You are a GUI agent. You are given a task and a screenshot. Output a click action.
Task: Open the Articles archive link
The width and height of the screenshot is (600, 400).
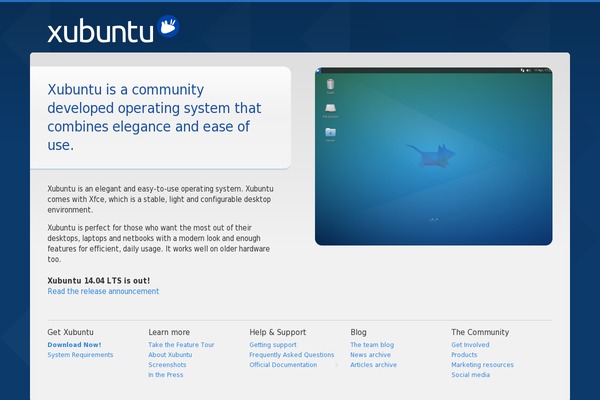click(x=373, y=365)
